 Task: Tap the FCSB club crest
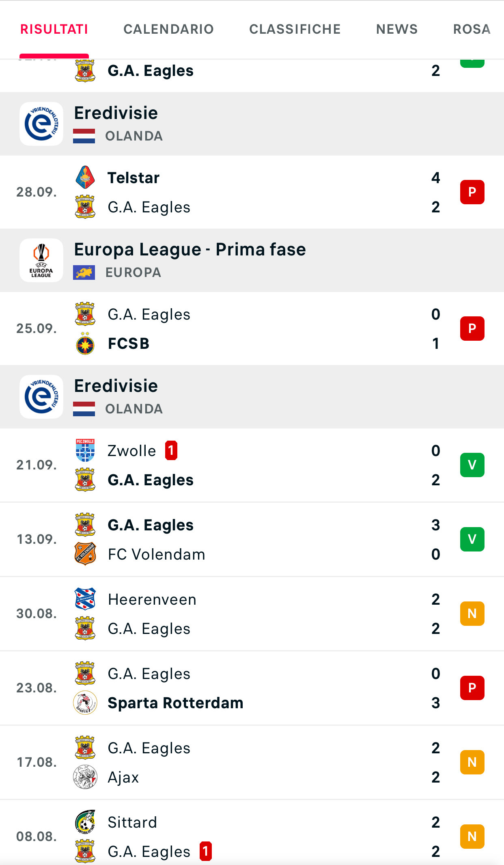(85, 344)
